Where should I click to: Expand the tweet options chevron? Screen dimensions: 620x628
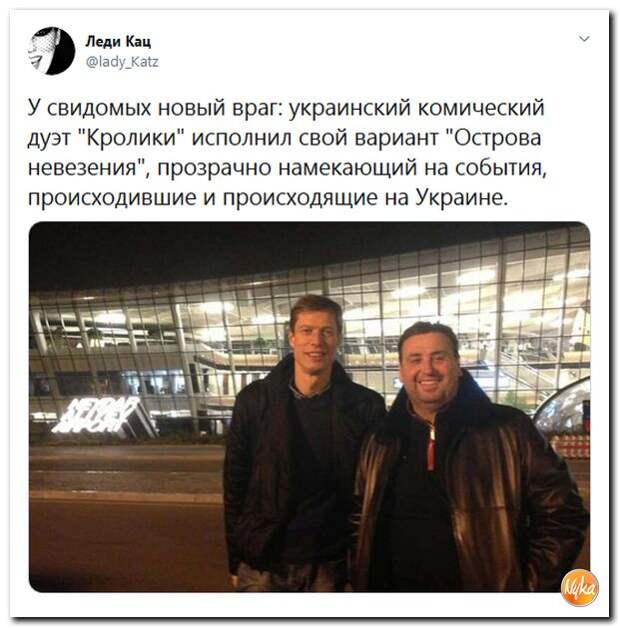tap(584, 39)
